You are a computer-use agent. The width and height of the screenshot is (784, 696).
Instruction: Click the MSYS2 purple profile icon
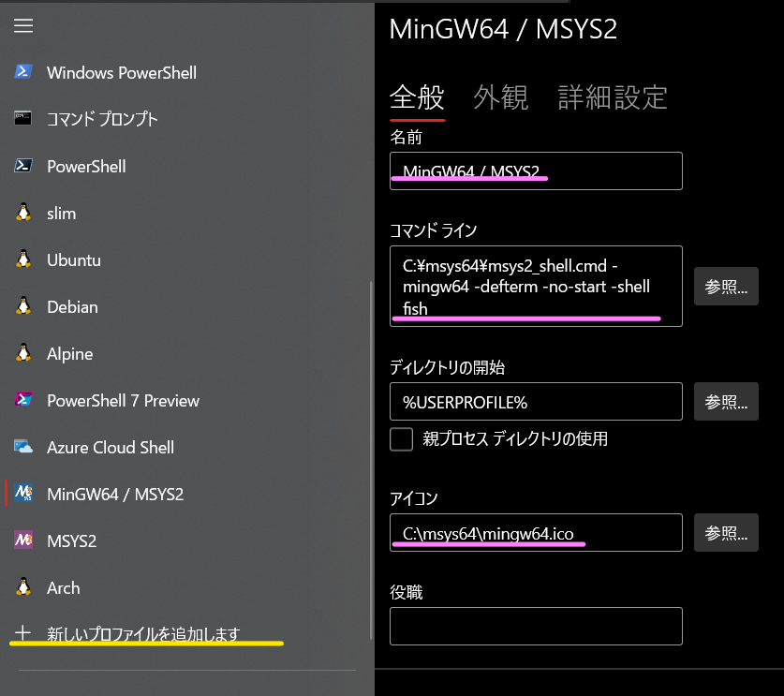pyautogui.click(x=23, y=540)
